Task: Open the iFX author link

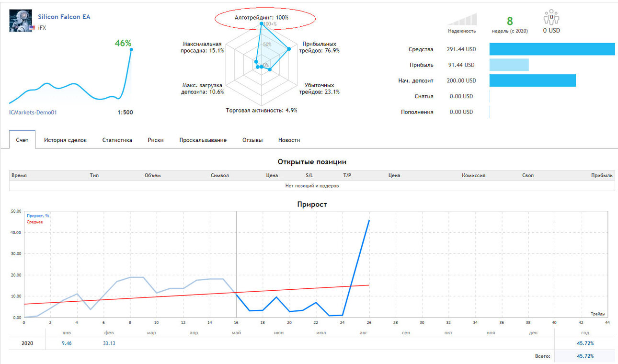Action: (42, 28)
